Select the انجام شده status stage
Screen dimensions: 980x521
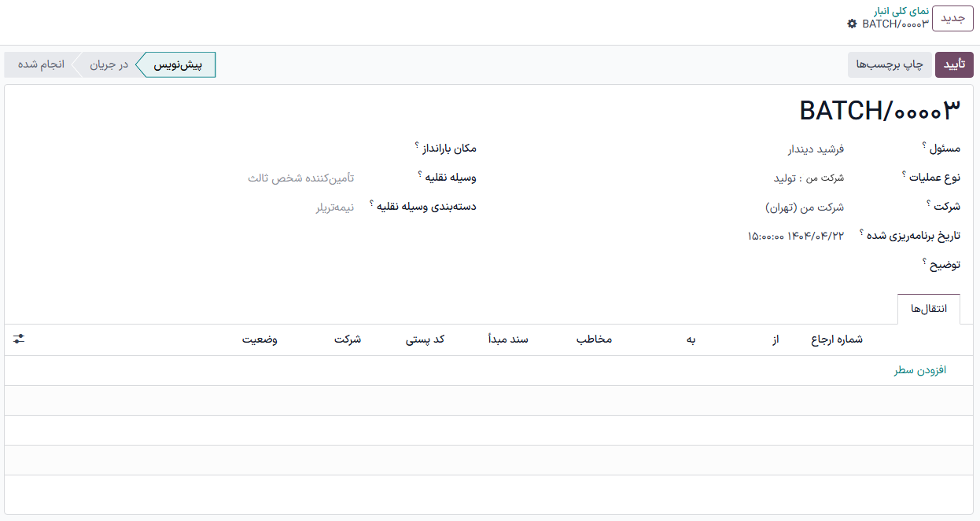click(x=41, y=65)
